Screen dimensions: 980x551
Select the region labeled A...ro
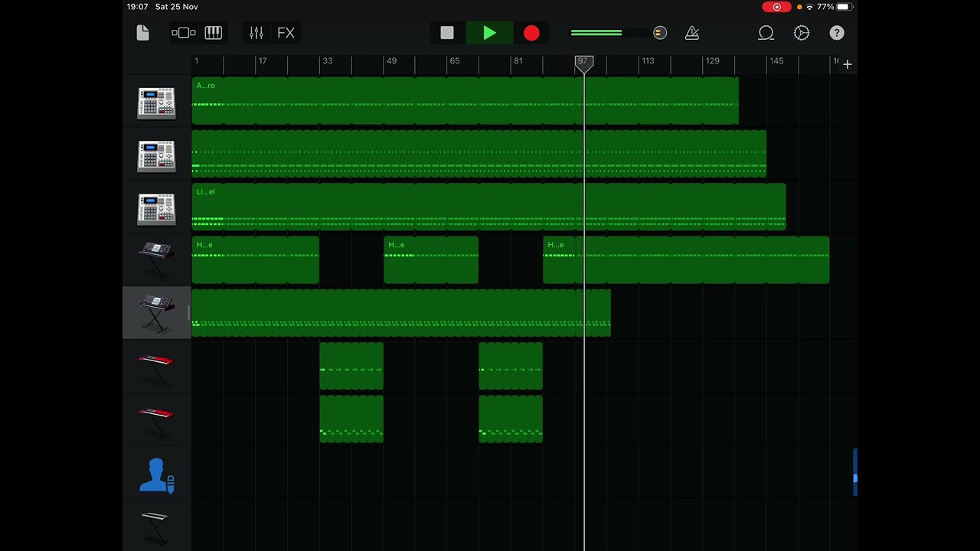click(x=465, y=100)
